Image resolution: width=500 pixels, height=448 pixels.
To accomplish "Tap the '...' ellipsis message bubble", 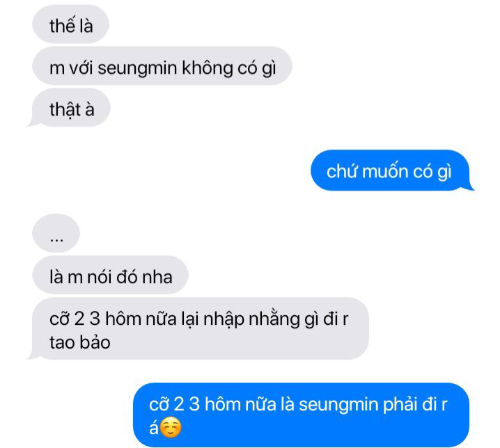I will click(56, 233).
